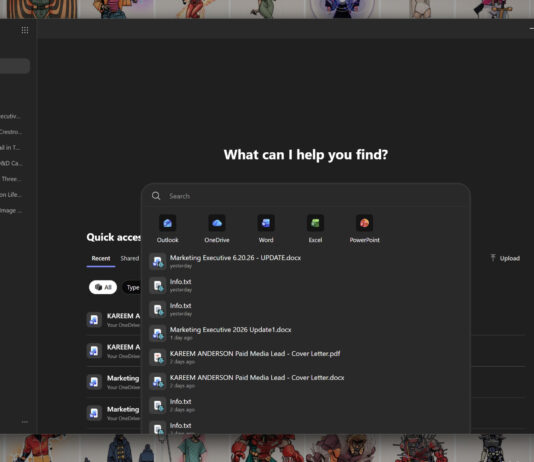Open the PowerPoint app icon
This screenshot has height=462, width=534.
point(364,223)
